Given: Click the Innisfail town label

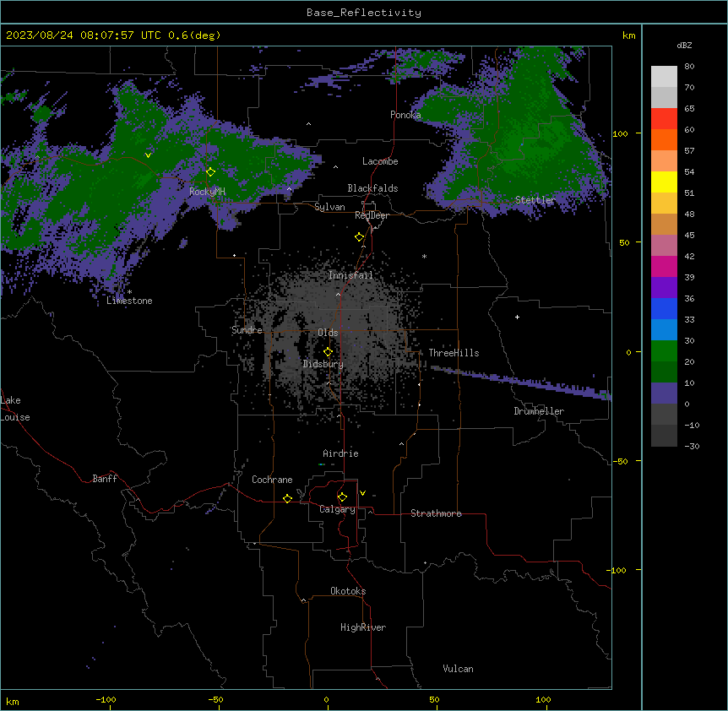Looking at the screenshot, I should click(350, 275).
